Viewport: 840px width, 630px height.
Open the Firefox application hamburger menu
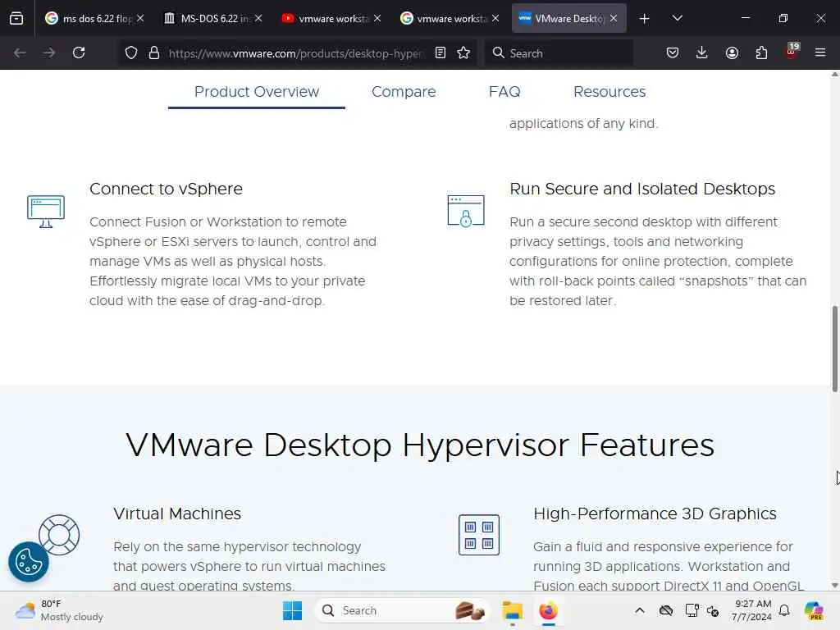tap(820, 52)
